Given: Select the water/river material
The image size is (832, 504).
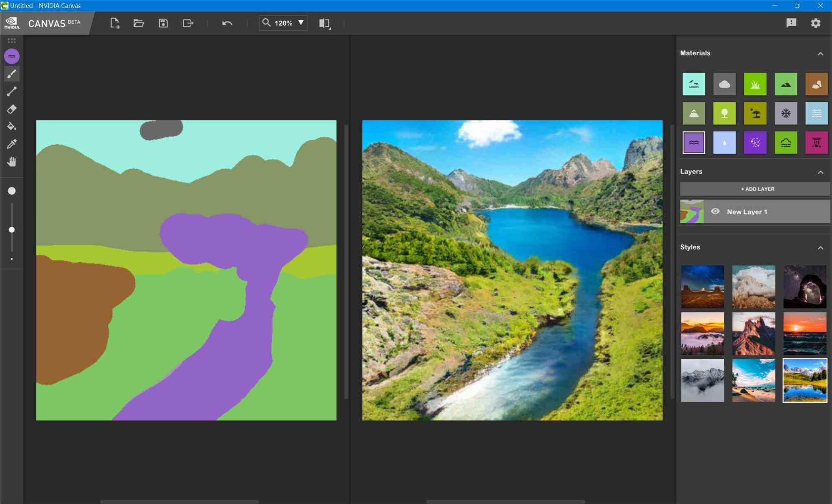Looking at the screenshot, I should (693, 142).
